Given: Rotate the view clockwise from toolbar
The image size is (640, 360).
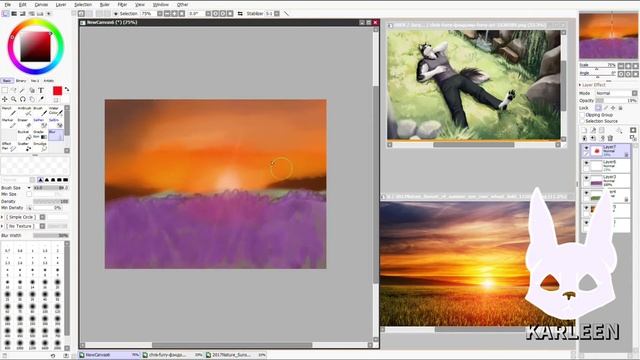Looking at the screenshot, I should click(223, 13).
